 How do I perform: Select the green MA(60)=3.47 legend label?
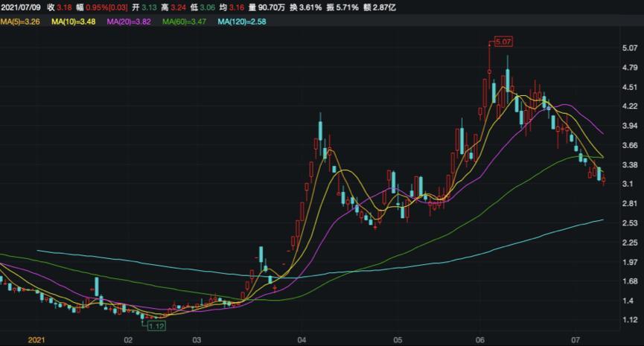tap(185, 22)
